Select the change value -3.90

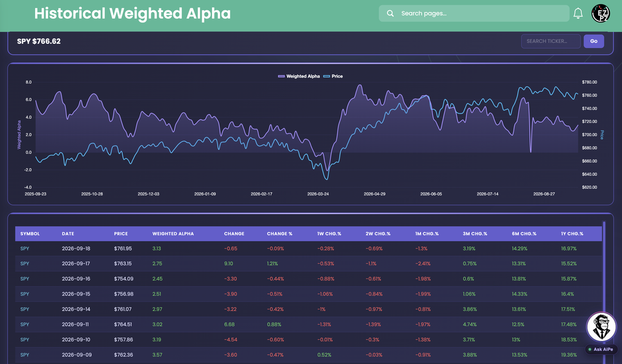(230, 294)
